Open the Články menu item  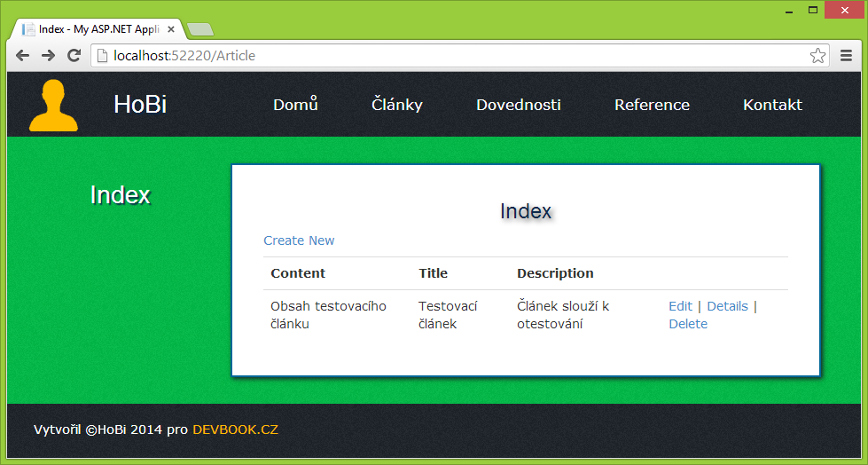pos(397,104)
